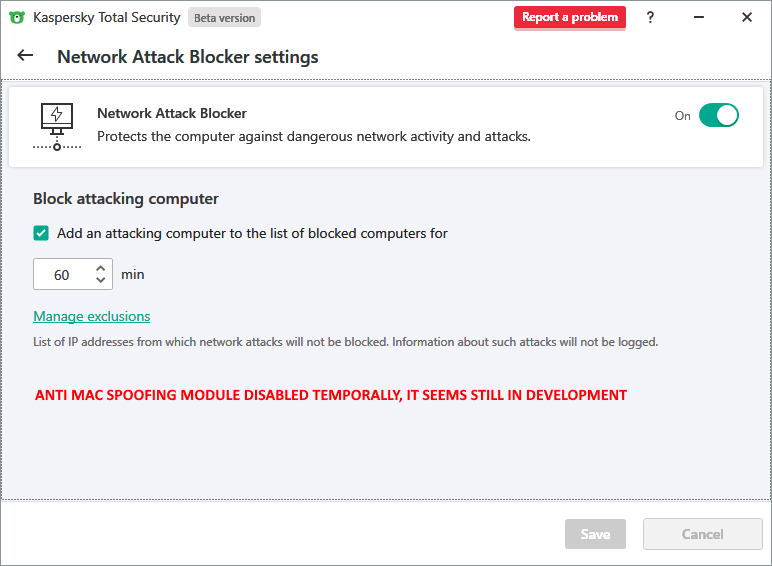The height and width of the screenshot is (566, 772).
Task: Open the Manage exclusions link
Action: coord(92,316)
